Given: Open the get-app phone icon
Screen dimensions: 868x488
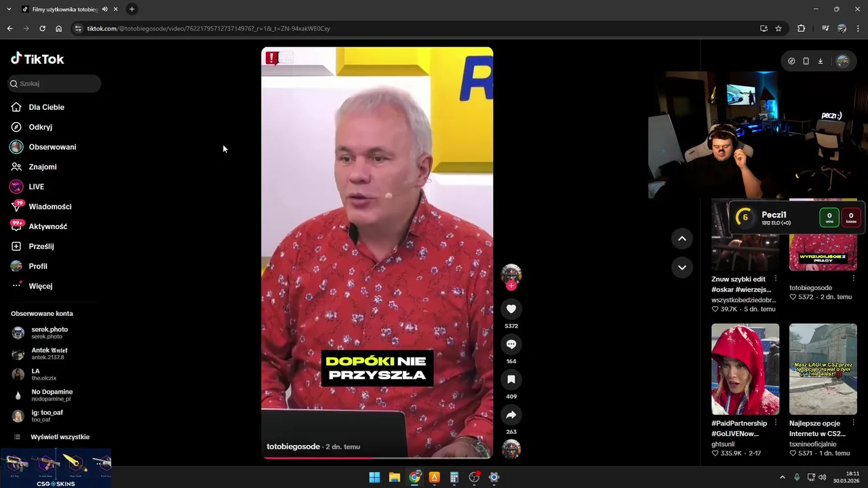Looking at the screenshot, I should (x=806, y=61).
